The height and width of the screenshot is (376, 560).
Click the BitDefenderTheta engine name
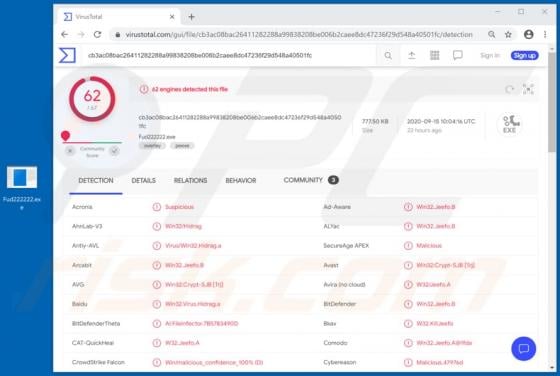point(96,324)
